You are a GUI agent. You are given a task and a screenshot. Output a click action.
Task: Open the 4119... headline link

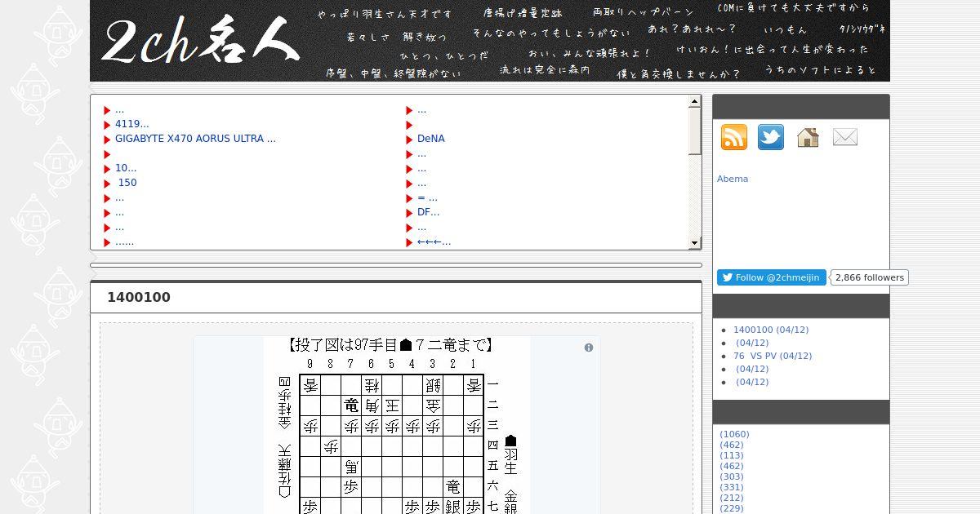pyautogui.click(x=132, y=124)
